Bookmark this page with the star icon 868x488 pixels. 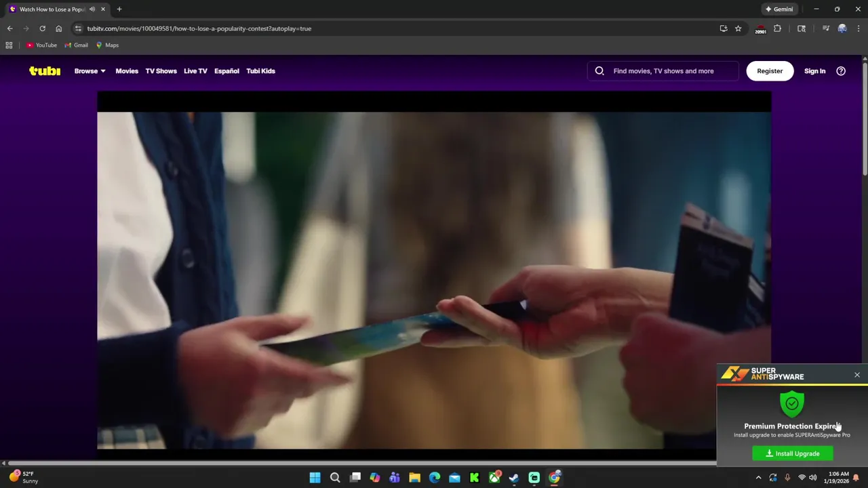coord(738,28)
